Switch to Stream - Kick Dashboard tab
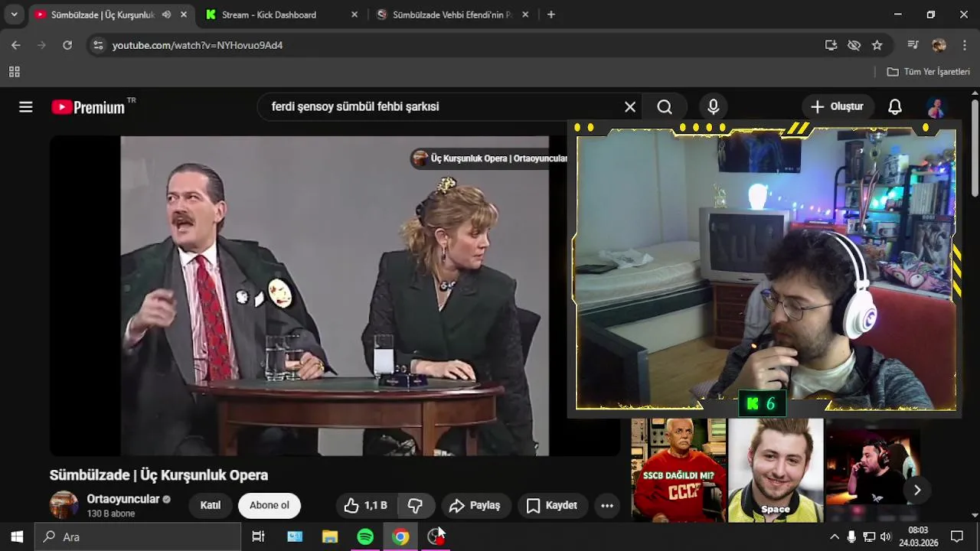This screenshot has width=980, height=551. 282,15
